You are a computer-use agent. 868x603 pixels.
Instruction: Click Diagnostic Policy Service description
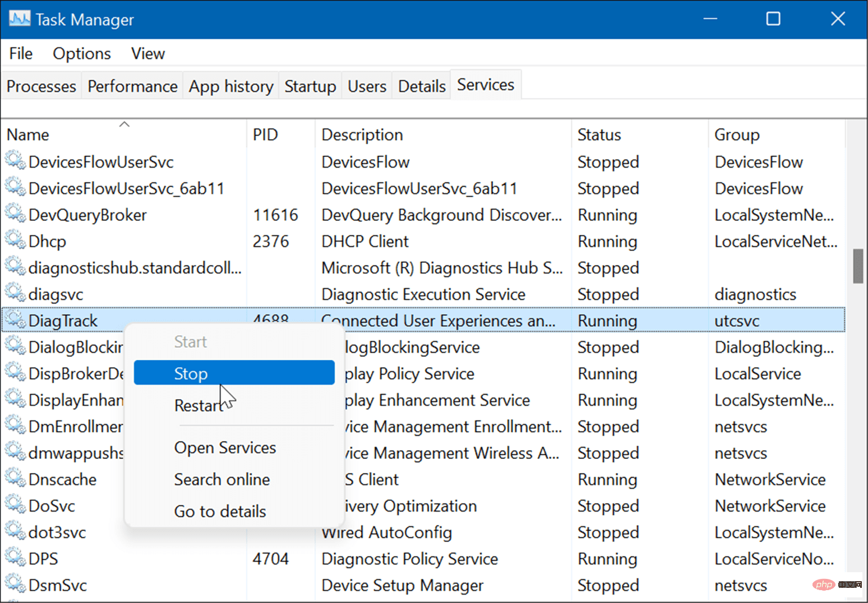[410, 559]
